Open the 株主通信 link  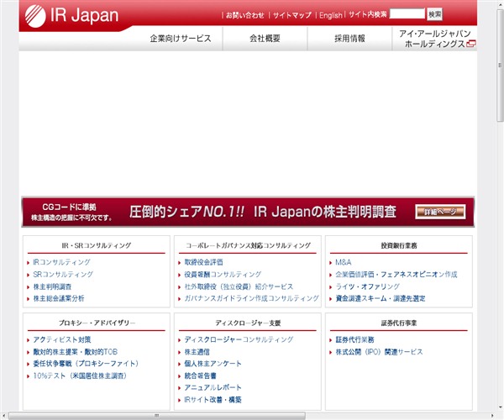click(197, 352)
